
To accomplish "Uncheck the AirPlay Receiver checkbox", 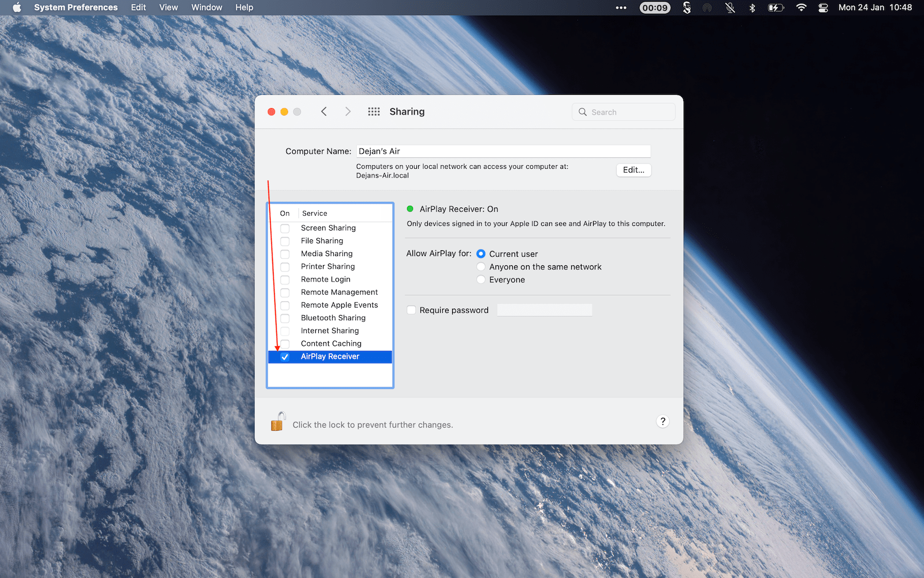I will click(285, 357).
